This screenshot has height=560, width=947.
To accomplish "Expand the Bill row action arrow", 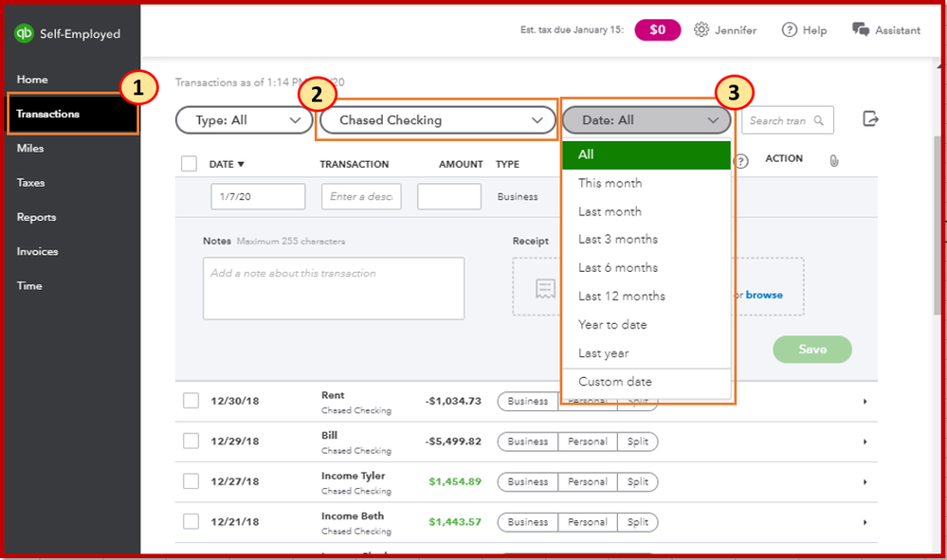I will click(865, 442).
